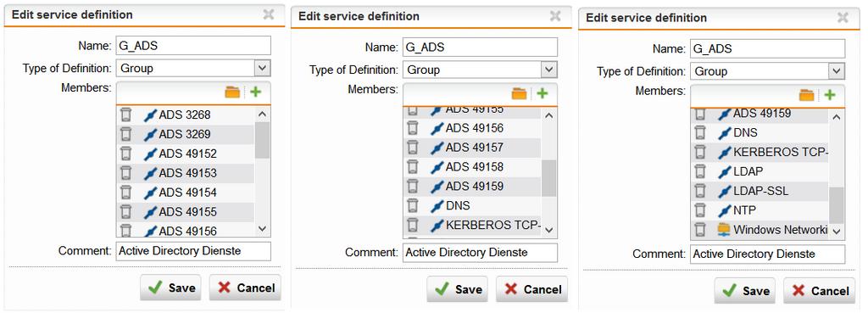Select the ADS 49154 row

[186, 193]
